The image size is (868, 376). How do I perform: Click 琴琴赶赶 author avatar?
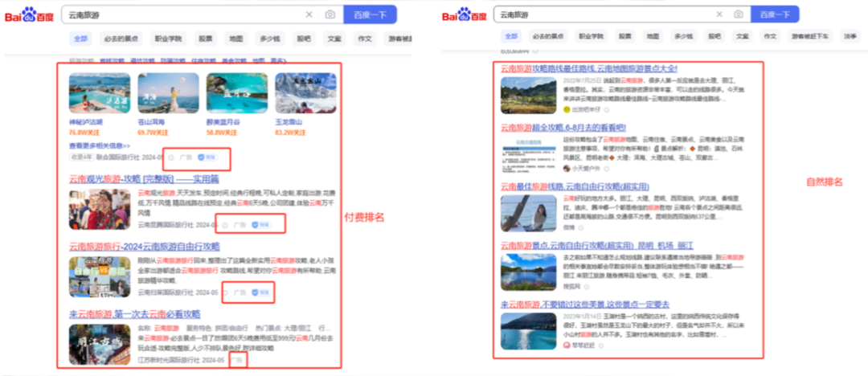[x=567, y=345]
